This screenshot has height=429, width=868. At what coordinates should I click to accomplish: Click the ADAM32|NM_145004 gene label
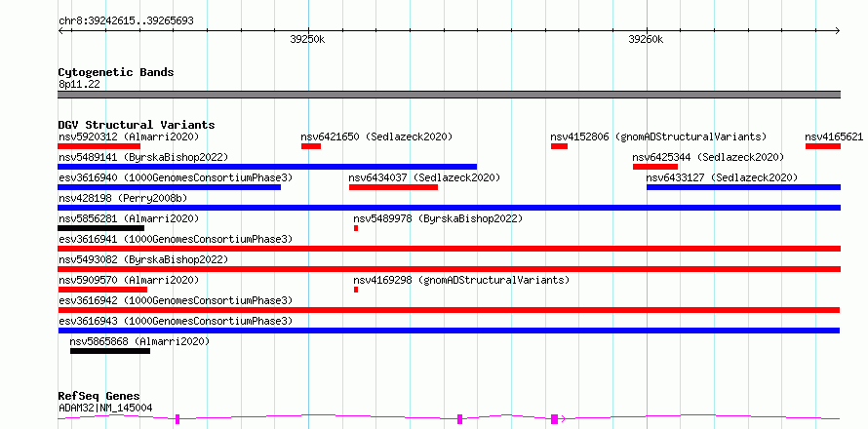tap(105, 408)
